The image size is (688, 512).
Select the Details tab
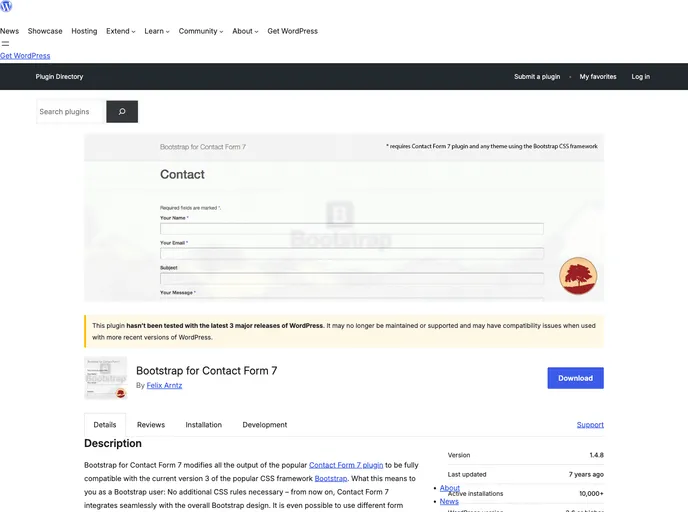coord(105,425)
